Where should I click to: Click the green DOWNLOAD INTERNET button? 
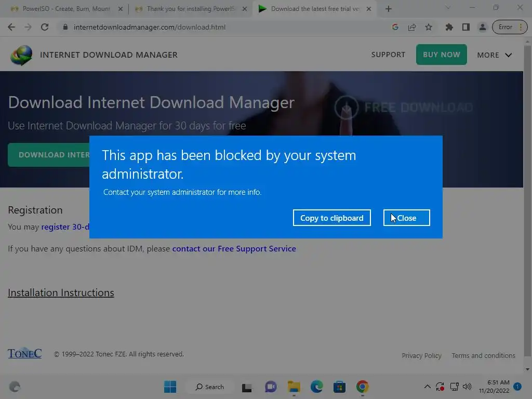click(x=48, y=155)
